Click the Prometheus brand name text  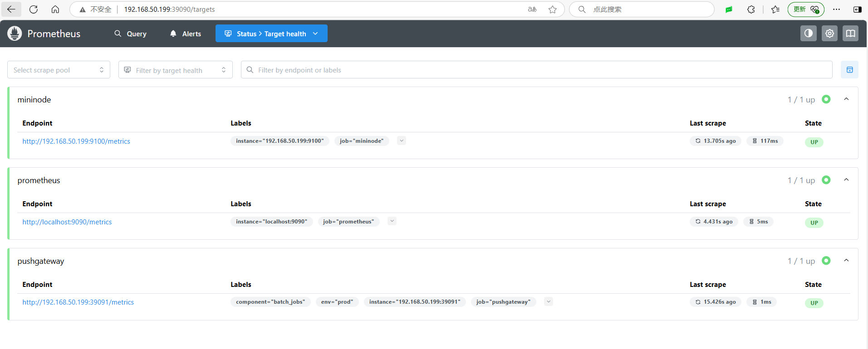pyautogui.click(x=54, y=34)
